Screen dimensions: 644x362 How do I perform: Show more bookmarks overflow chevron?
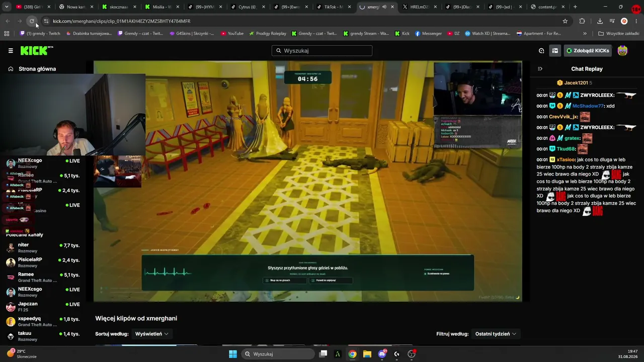click(585, 34)
